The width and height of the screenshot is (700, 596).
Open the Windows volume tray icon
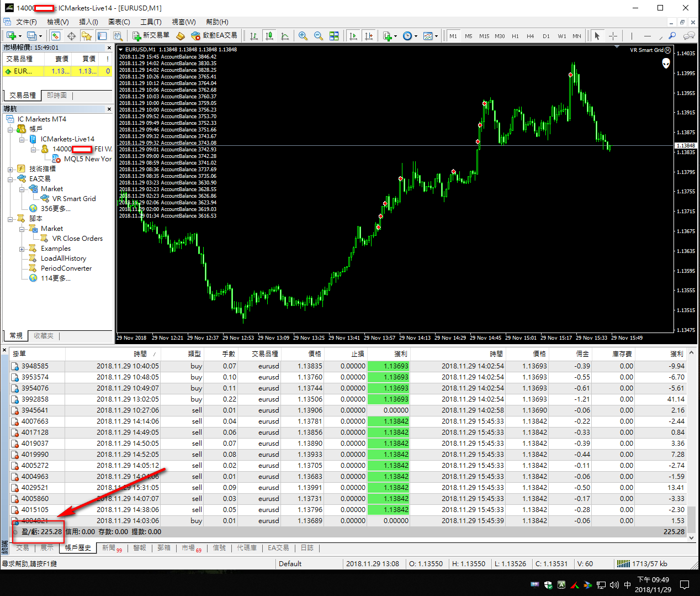tap(614, 584)
